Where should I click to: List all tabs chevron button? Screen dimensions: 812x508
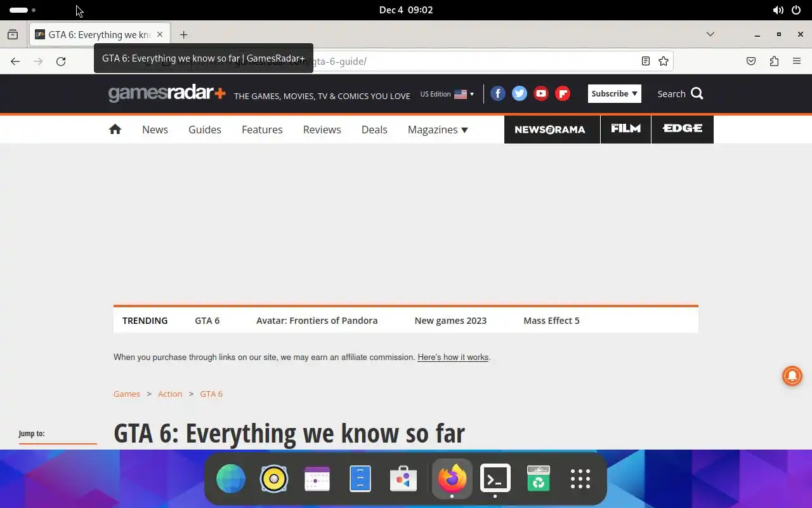(710, 34)
